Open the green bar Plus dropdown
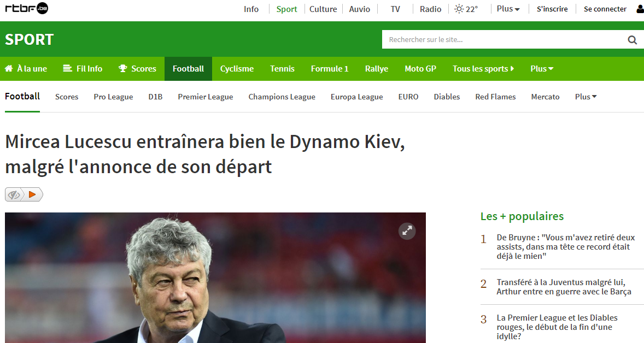This screenshot has height=343, width=644. 542,69
